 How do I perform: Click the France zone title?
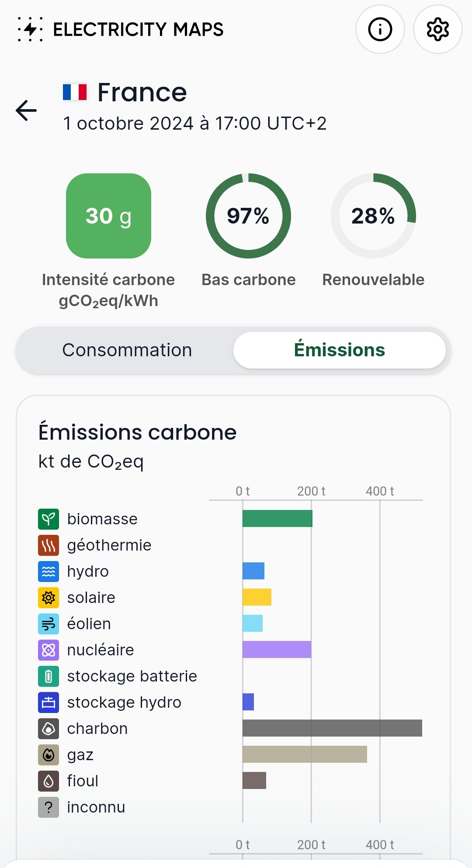142,93
